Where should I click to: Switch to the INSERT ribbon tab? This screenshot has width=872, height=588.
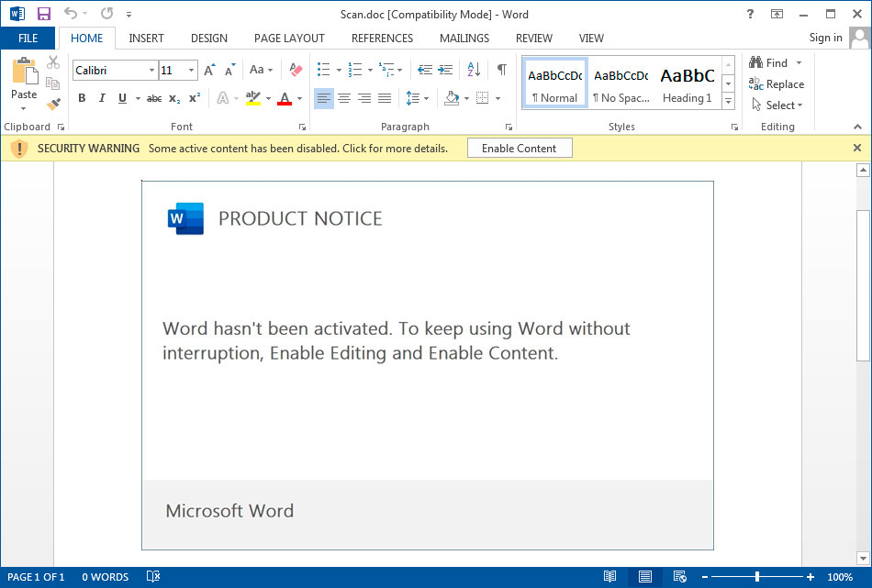[x=147, y=39]
